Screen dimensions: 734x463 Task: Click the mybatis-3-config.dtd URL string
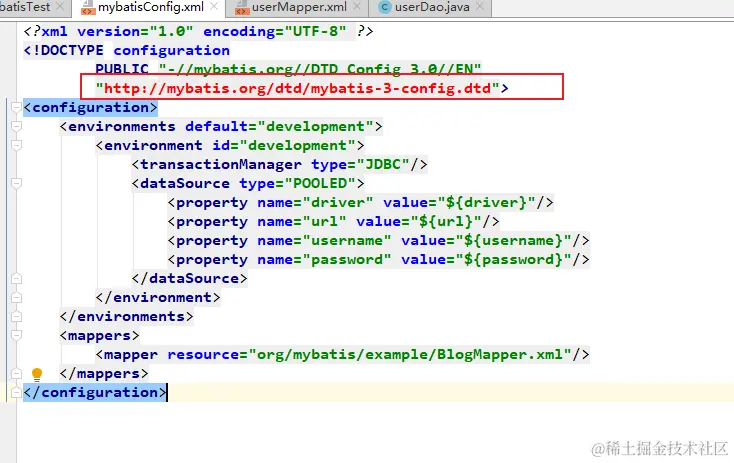(298, 88)
